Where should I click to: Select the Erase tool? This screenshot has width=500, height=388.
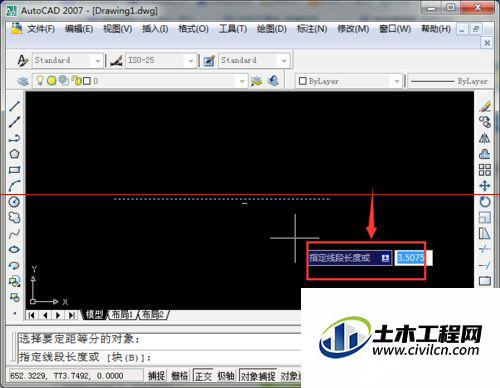485,106
